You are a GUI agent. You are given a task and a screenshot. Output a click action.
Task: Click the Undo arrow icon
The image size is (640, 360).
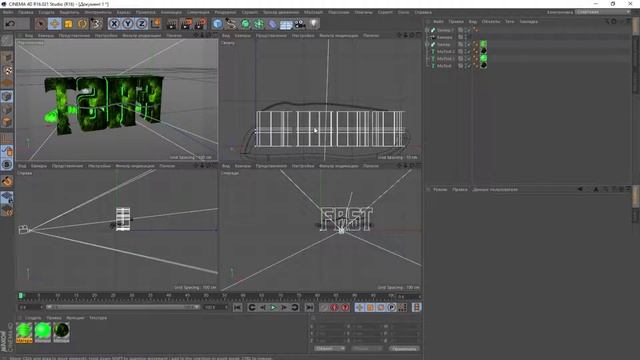tap(11, 24)
